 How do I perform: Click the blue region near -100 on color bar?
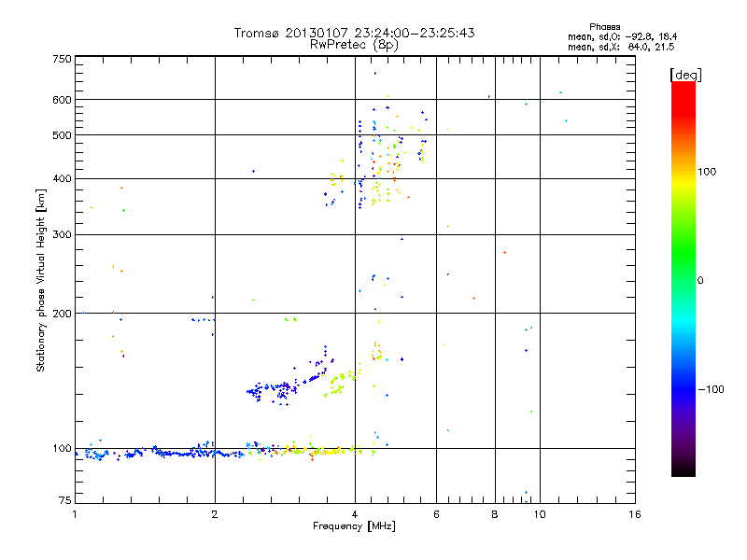coord(684,388)
